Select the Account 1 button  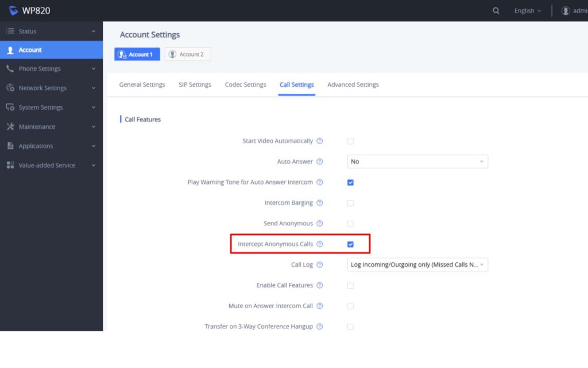pos(137,55)
